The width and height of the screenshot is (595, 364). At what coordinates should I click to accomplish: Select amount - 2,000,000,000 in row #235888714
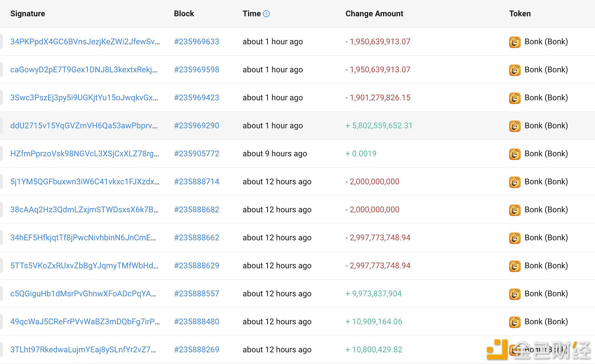372,182
